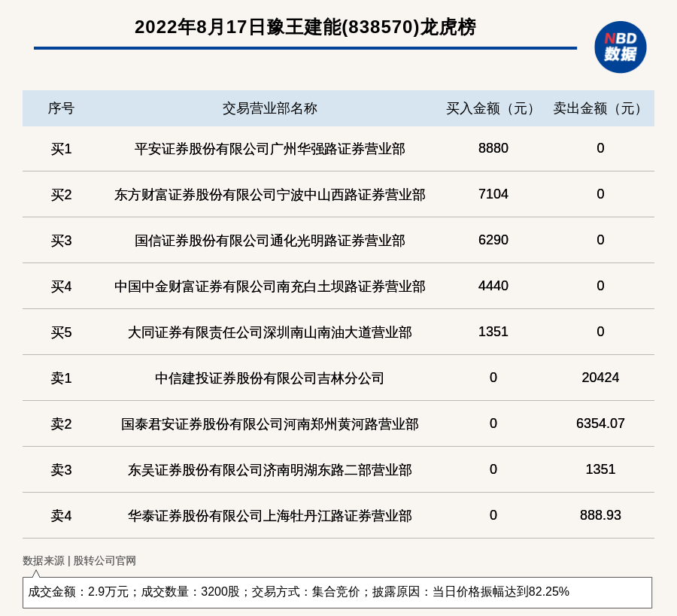Screen dimensions: 677x616
Task: Select the 卖3 row label
Action: [61, 469]
